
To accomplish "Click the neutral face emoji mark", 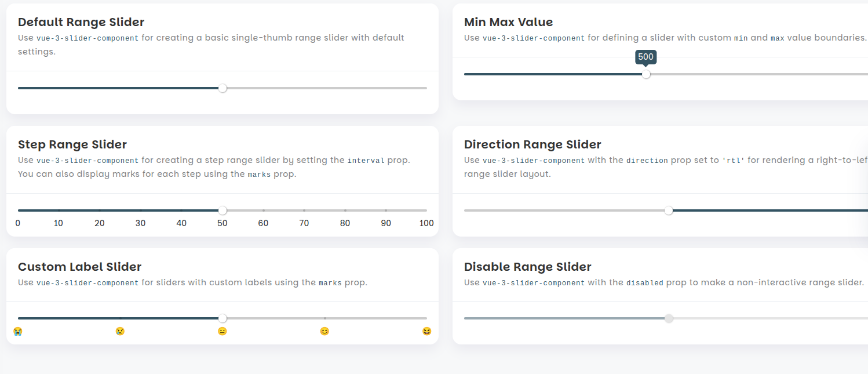I will 223,331.
